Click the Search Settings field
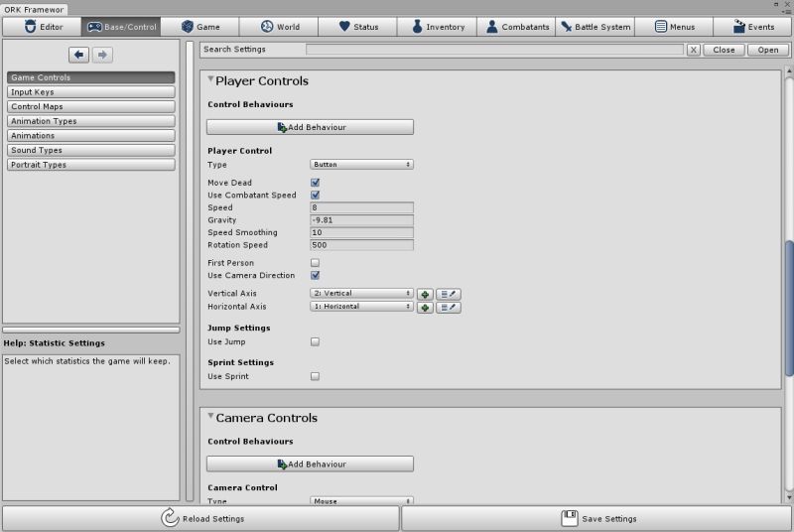The width and height of the screenshot is (794, 532). [x=494, y=50]
